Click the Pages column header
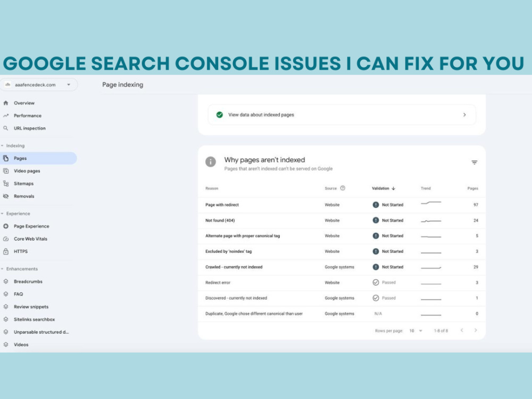Image resolution: width=532 pixels, height=399 pixels. click(x=472, y=188)
